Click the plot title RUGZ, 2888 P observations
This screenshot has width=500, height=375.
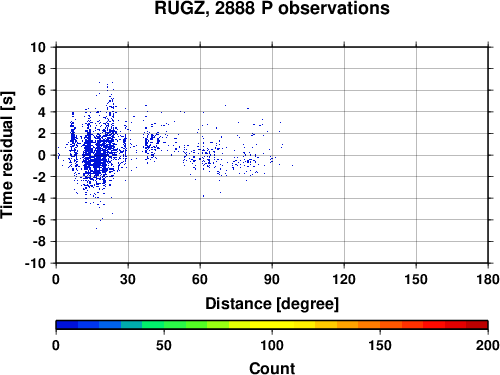272,8
